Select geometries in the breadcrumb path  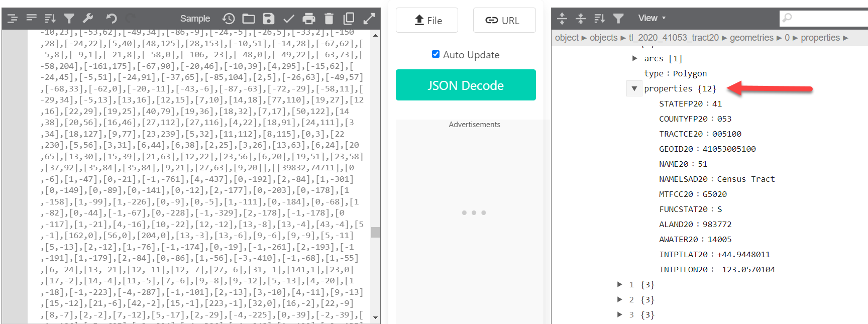coord(751,38)
